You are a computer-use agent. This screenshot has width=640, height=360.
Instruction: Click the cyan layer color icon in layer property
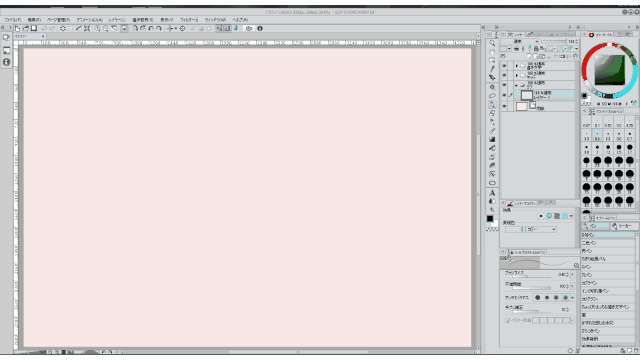pos(565,216)
